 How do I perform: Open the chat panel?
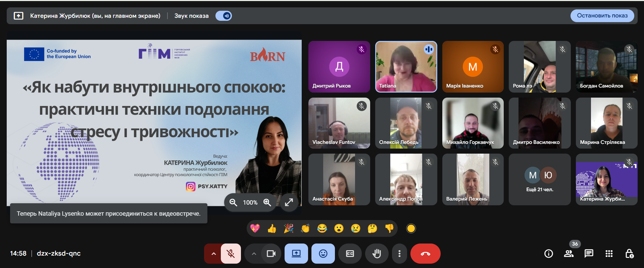[589, 254]
